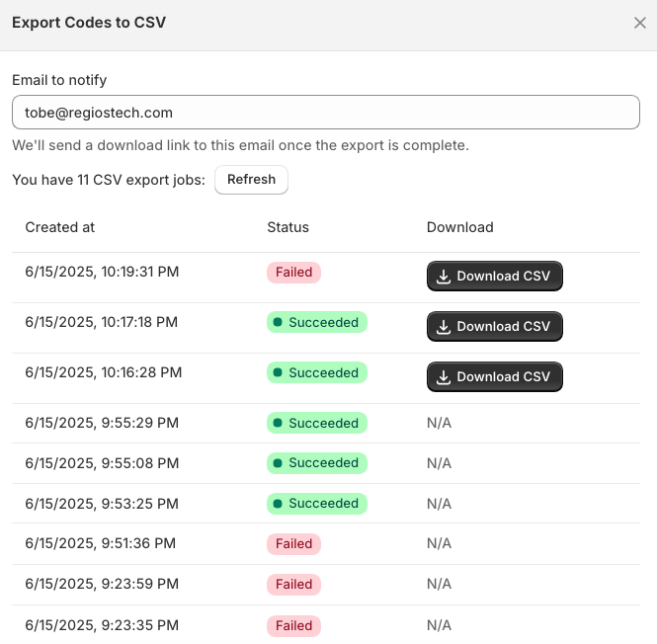The width and height of the screenshot is (657, 644).
Task: Select the 6/15/2025, 10:17:18 PM timestamp
Action: (x=102, y=322)
